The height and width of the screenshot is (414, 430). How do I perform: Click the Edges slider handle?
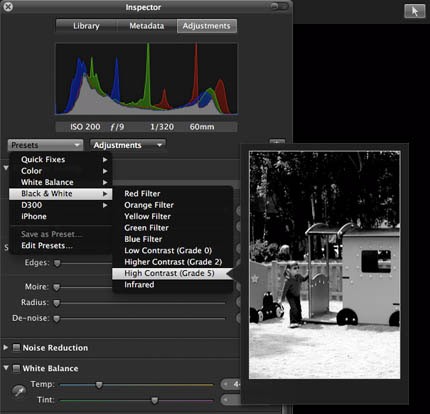pos(57,263)
